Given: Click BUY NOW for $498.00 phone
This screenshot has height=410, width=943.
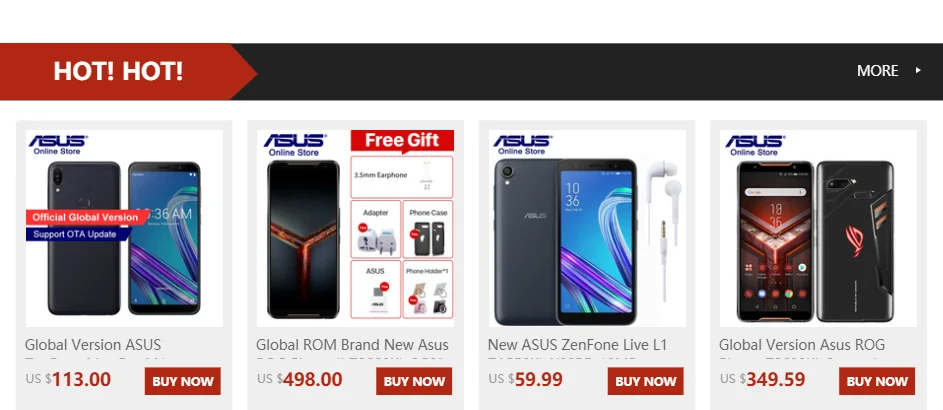Looking at the screenshot, I should pos(414,381).
